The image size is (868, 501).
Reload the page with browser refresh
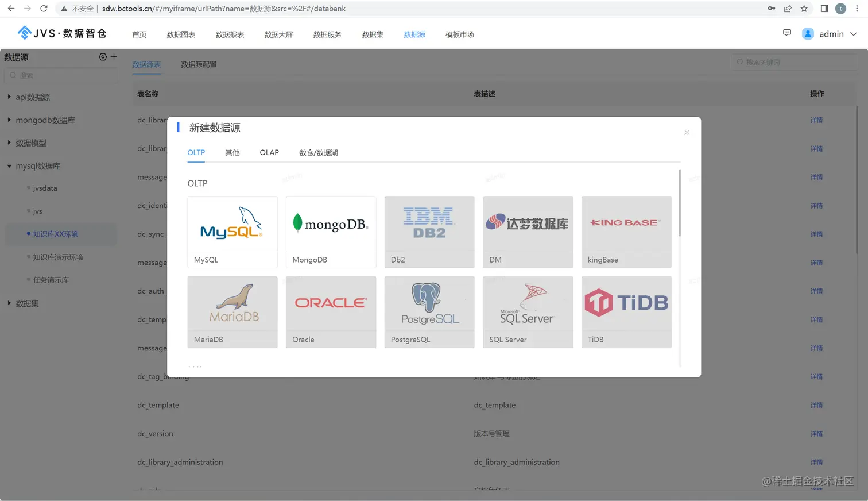(44, 9)
